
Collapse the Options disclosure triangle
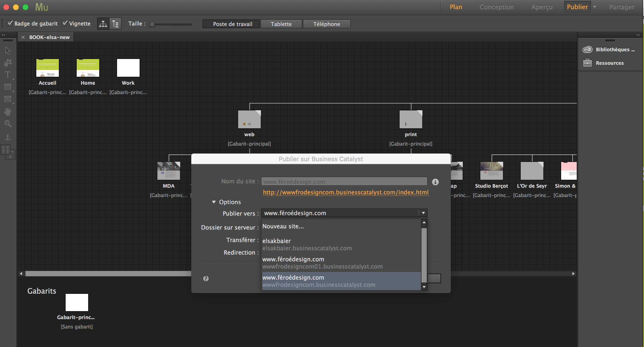(214, 202)
